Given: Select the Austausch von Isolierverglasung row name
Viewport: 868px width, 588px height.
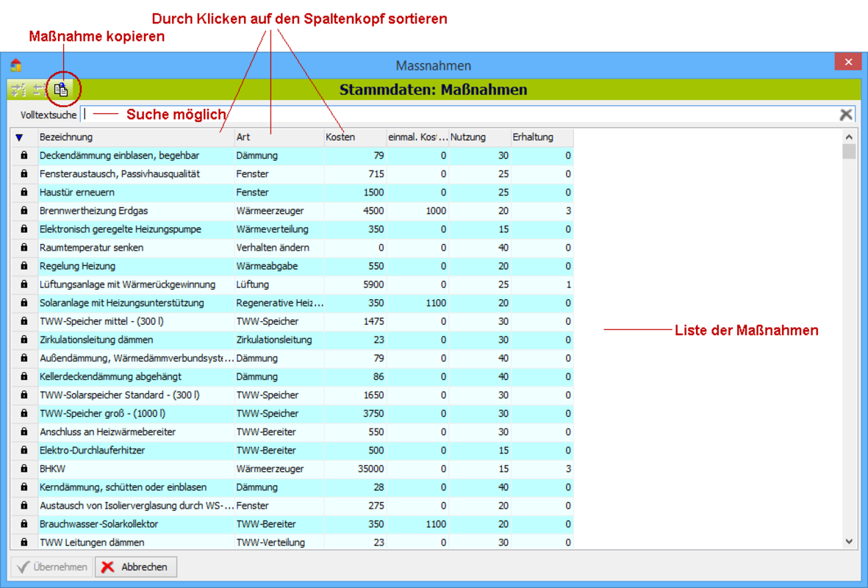Looking at the screenshot, I should (136, 506).
